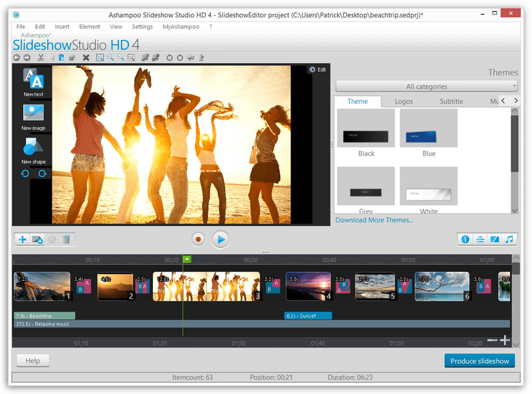The width and height of the screenshot is (532, 394).
Task: Click the add image with plus icon
Action: click(37, 240)
